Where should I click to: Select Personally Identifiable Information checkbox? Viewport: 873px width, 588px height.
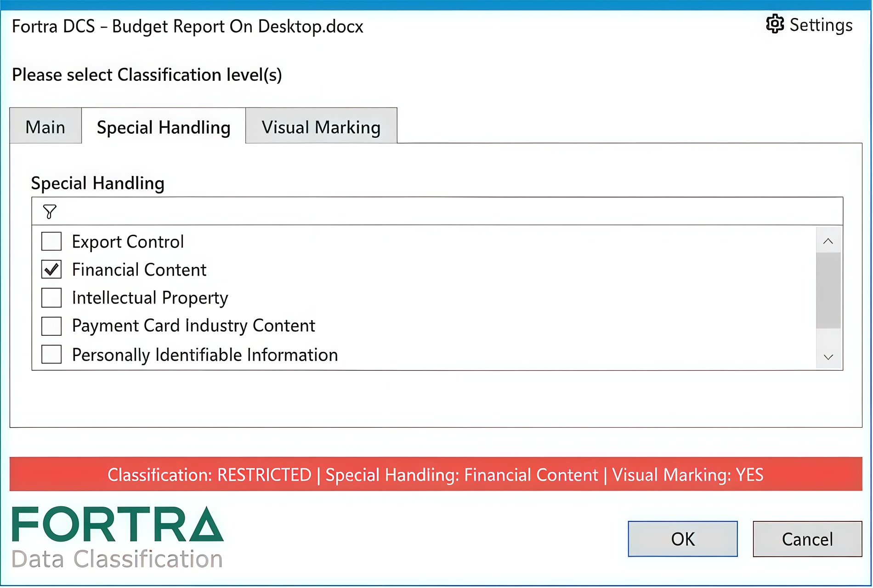pyautogui.click(x=51, y=355)
